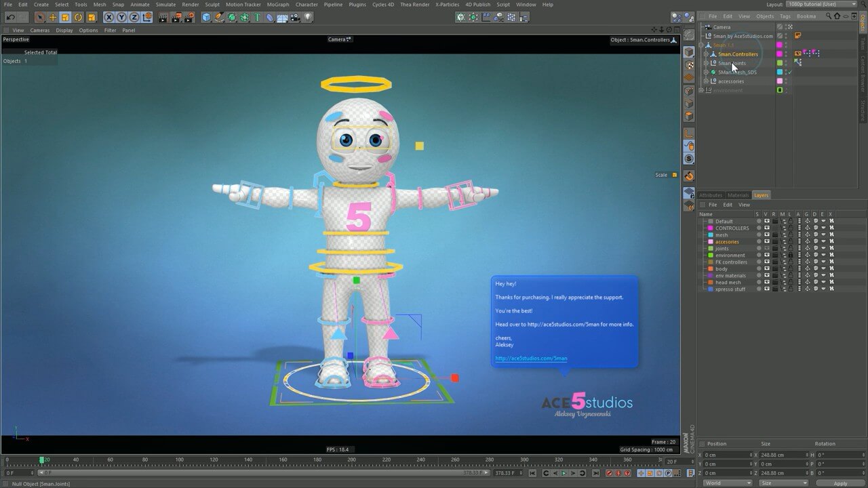Toggle solo for the CONTROLLERS layer
Viewport: 868px width, 488px height.
coord(758,228)
